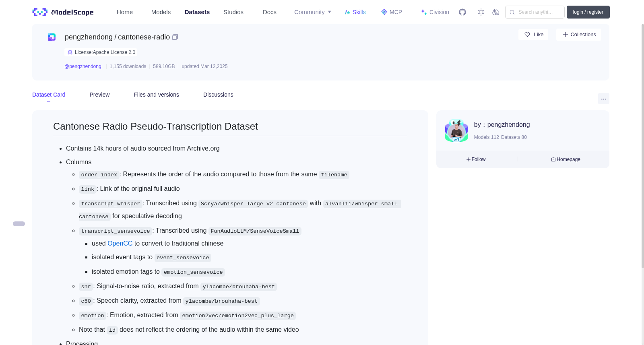Open the OpenCC hyperlink
The height and width of the screenshot is (345, 644).
pyautogui.click(x=120, y=244)
